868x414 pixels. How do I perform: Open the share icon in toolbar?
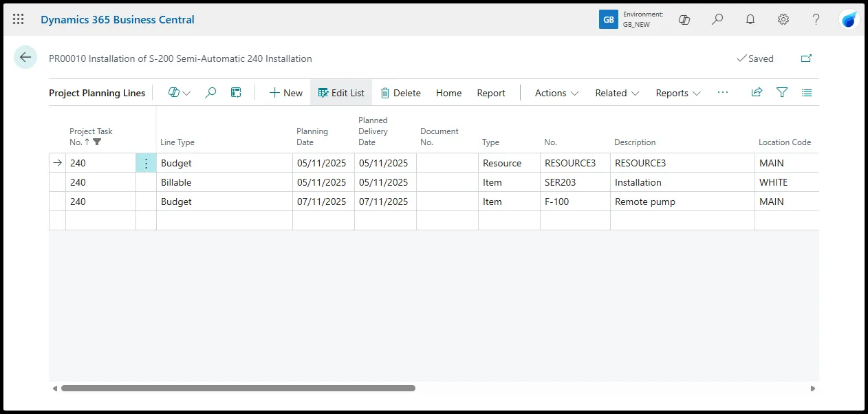click(757, 92)
